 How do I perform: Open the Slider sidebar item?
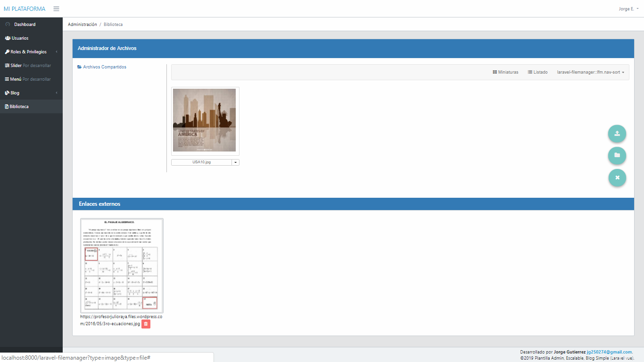coord(31,66)
